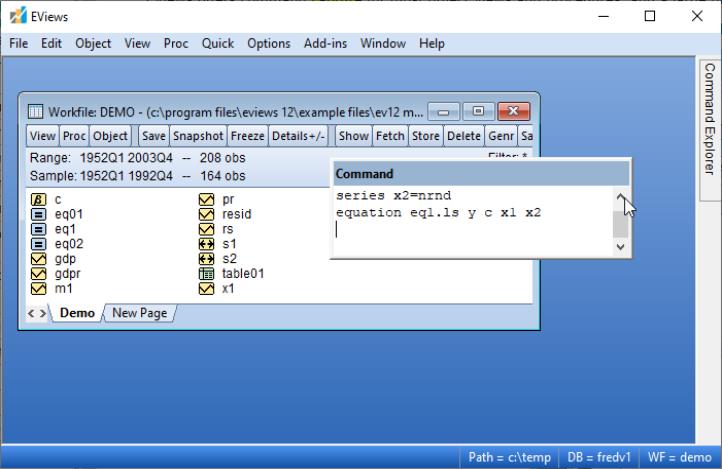722x469 pixels.
Task: Click the Snapshot toolbar button
Action: pos(197,136)
